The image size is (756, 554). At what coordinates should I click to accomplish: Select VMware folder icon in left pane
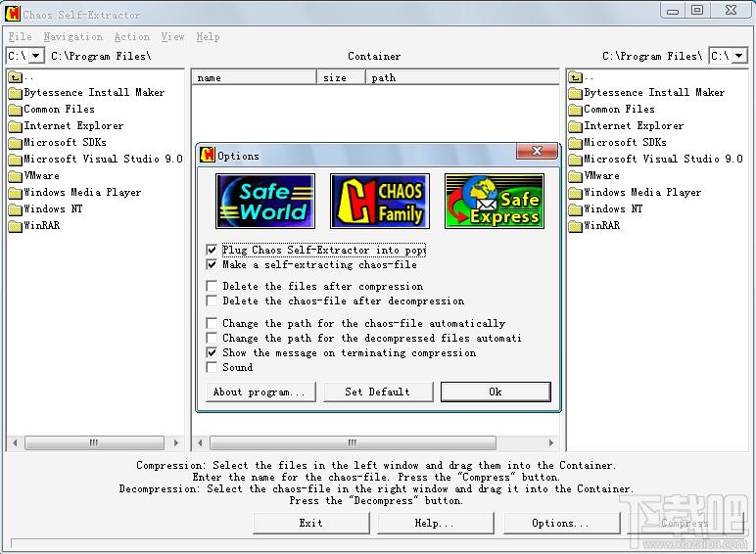(16, 176)
